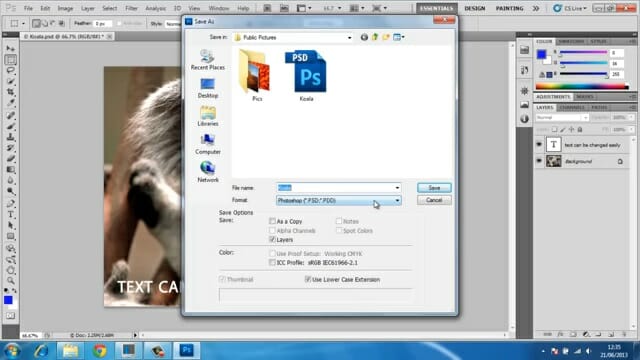Select the Crop tool
This screenshot has width=640, height=360.
(10, 93)
